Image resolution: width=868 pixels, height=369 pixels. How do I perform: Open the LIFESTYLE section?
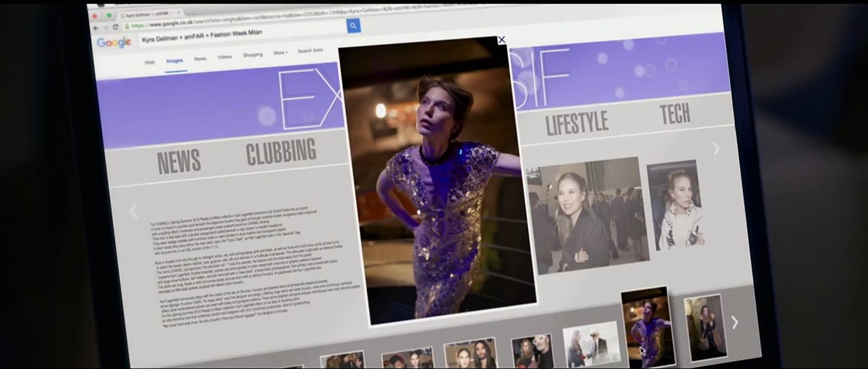coord(577,123)
